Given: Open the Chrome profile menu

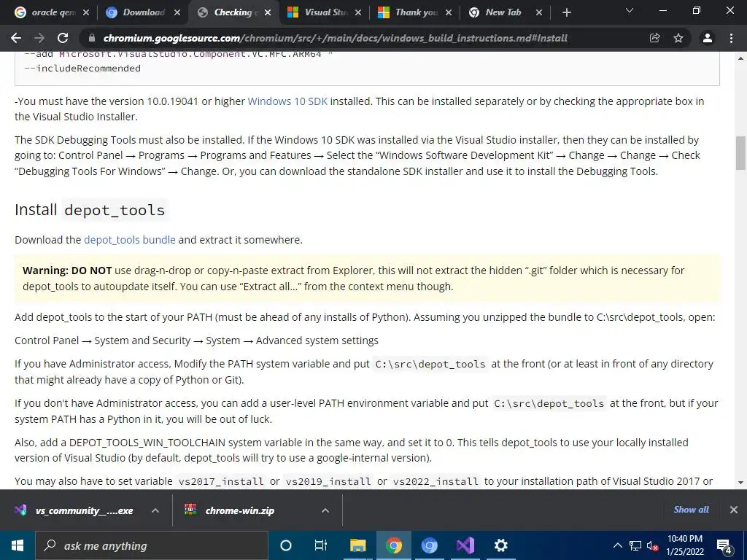Looking at the screenshot, I should 708,38.
